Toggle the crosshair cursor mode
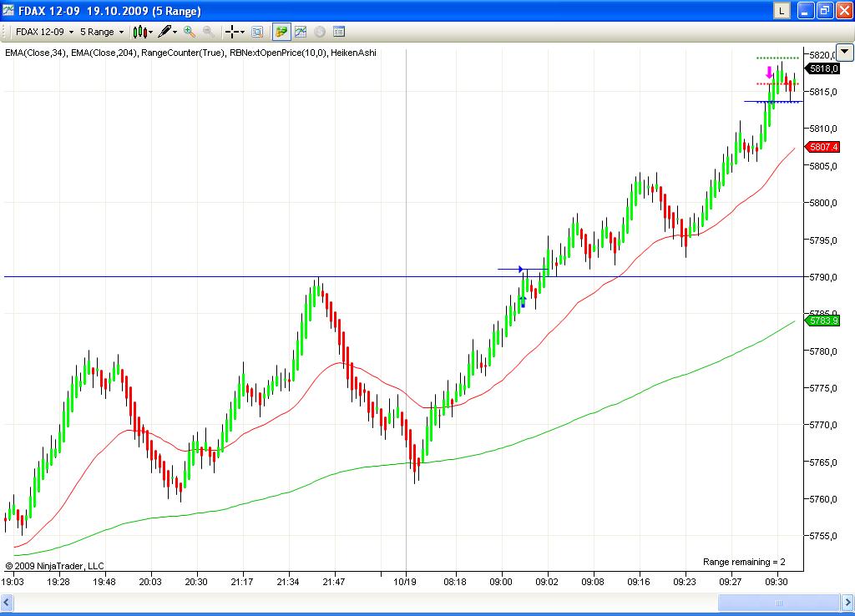 pos(233,32)
